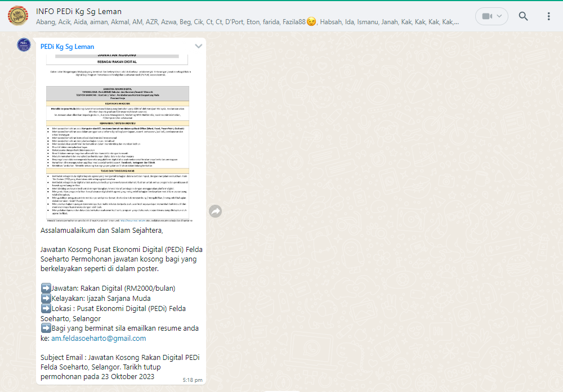Open group info via INFO PEDi title
The height and width of the screenshot is (392, 563).
pos(78,11)
